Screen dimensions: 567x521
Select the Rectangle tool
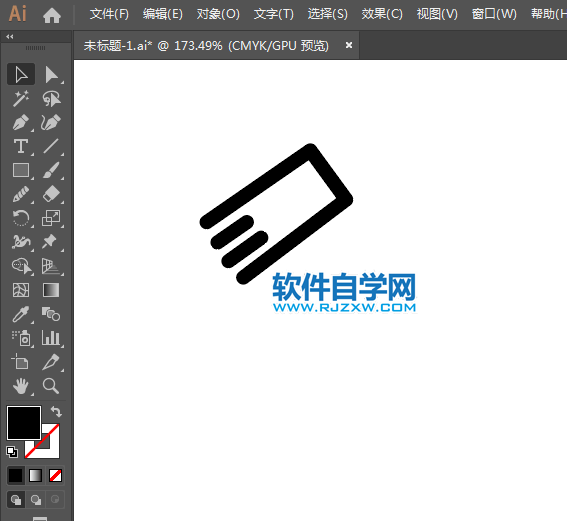pyautogui.click(x=21, y=170)
